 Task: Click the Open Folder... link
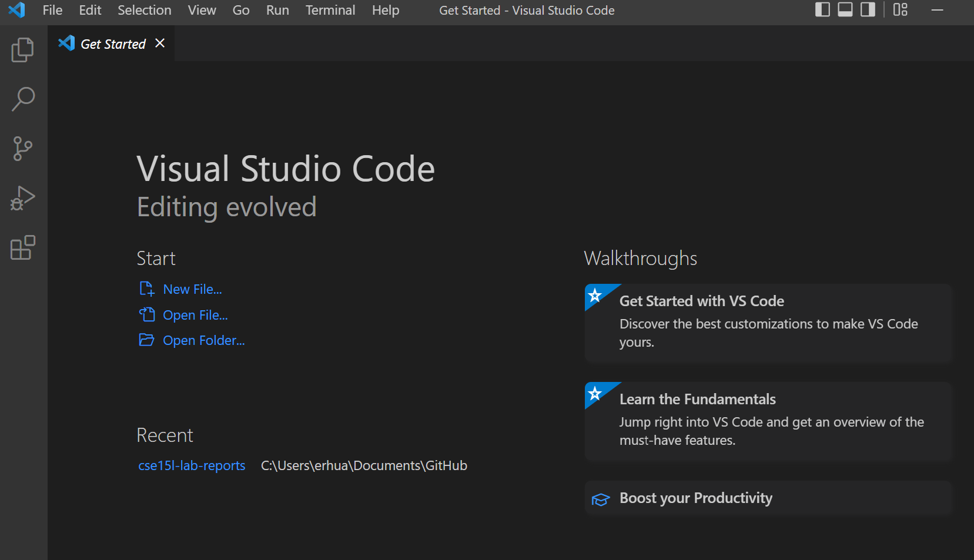pos(204,340)
